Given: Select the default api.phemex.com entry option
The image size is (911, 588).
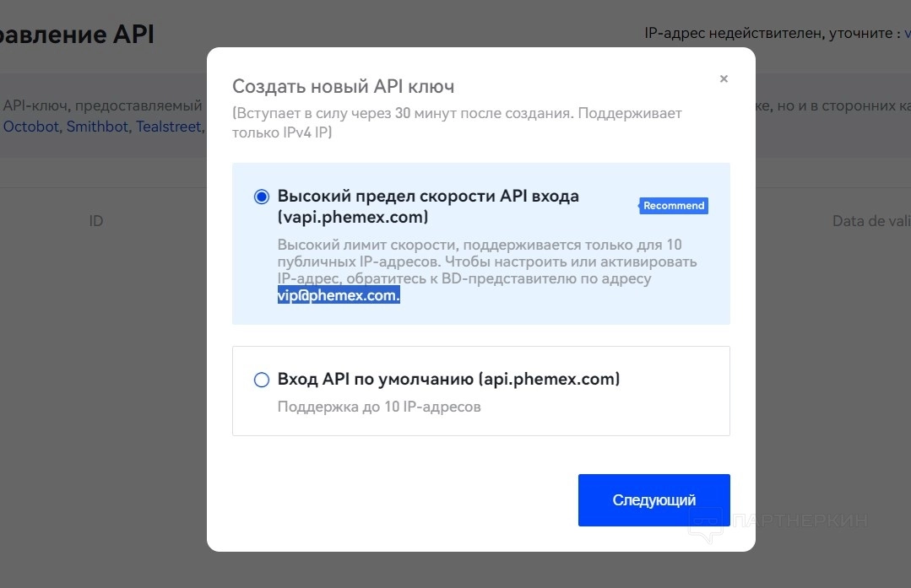Looking at the screenshot, I should point(262,380).
